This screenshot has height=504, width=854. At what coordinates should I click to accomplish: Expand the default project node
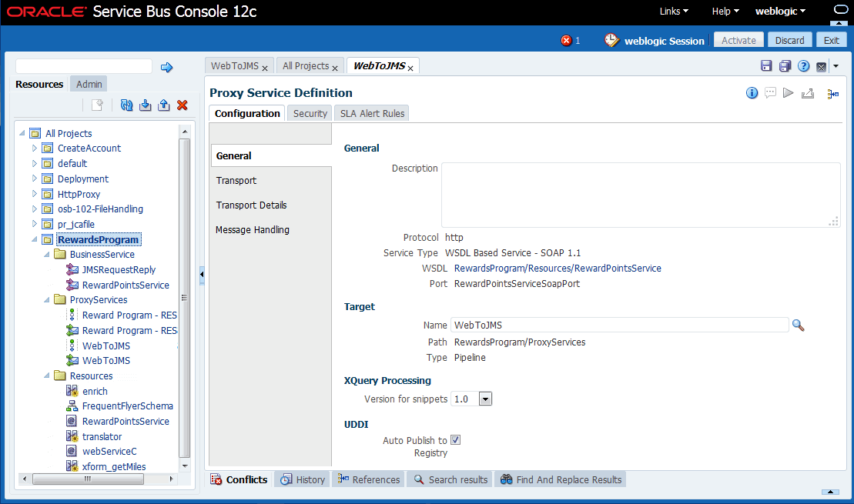pyautogui.click(x=35, y=163)
